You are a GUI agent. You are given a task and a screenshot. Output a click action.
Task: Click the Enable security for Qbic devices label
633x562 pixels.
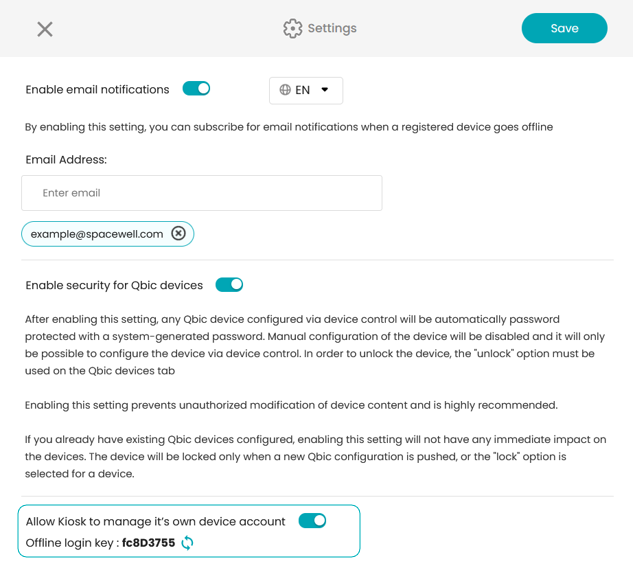(114, 285)
